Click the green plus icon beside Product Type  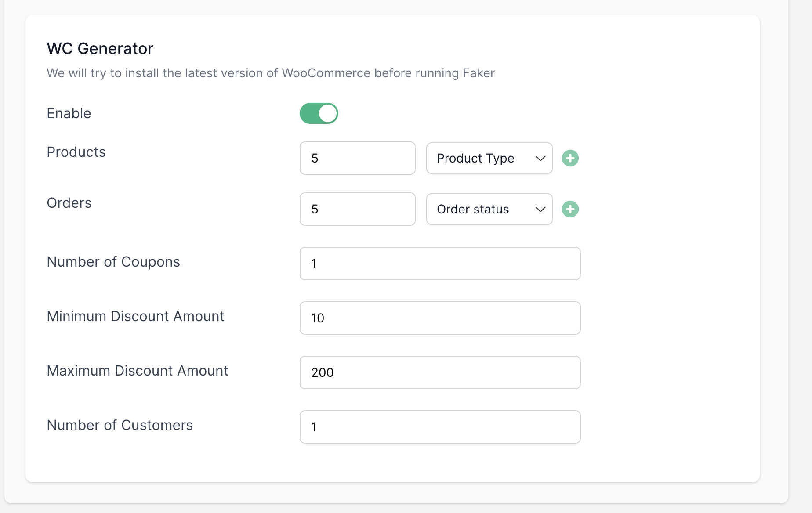coord(570,158)
